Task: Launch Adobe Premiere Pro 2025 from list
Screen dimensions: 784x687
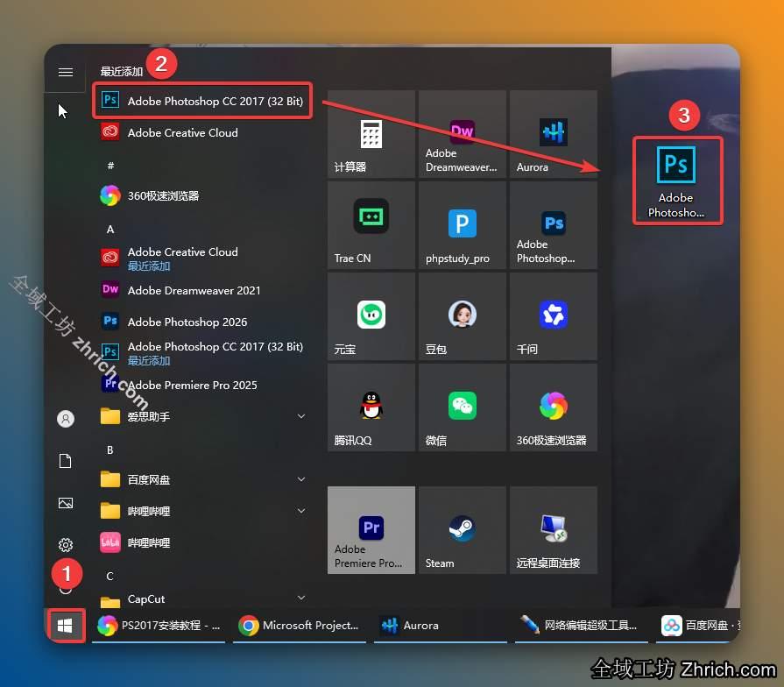Action: click(x=202, y=385)
